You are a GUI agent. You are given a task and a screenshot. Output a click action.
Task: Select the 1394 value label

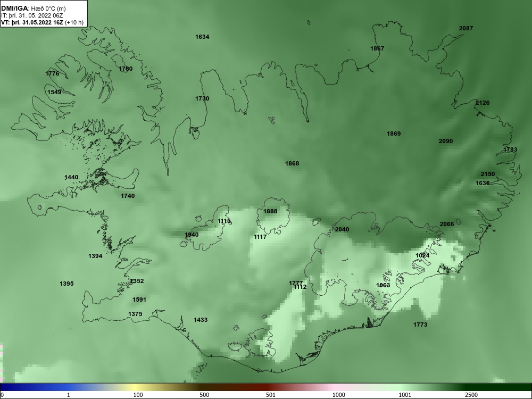95,256
